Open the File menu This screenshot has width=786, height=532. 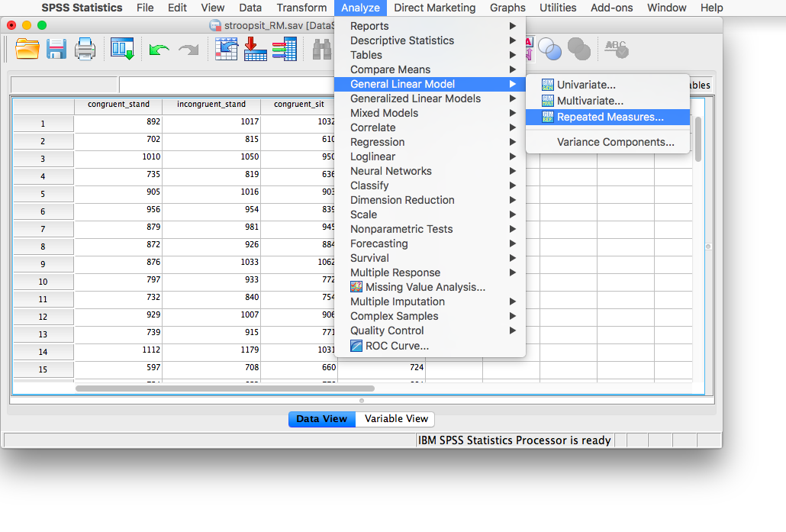pyautogui.click(x=145, y=8)
